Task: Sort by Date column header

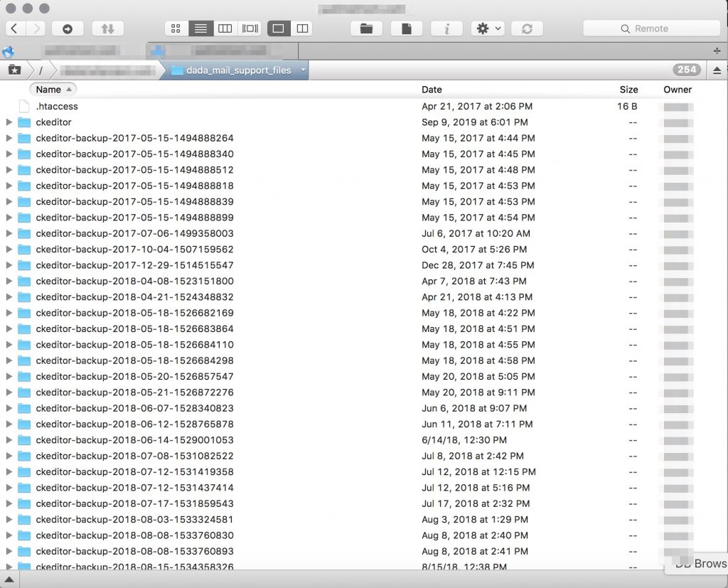Action: pos(432,90)
